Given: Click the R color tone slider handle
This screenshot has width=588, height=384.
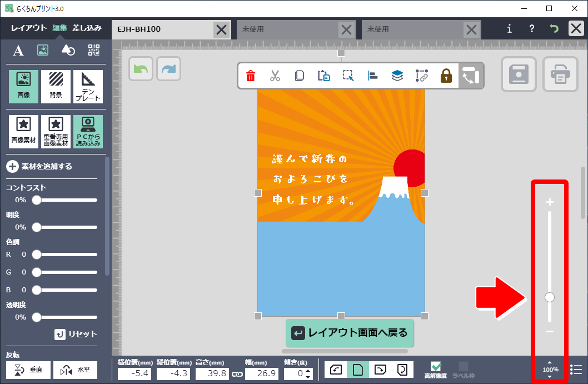Looking at the screenshot, I should point(36,255).
